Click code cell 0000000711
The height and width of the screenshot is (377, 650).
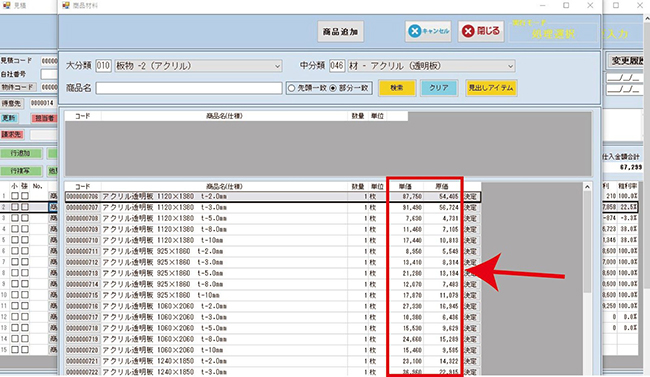(x=82, y=251)
